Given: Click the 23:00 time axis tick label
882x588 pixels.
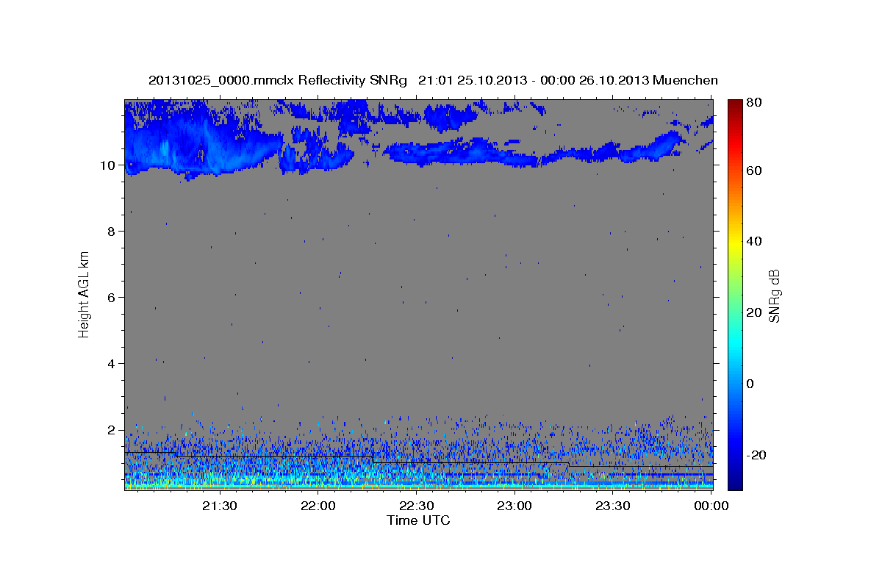Looking at the screenshot, I should point(514,506).
